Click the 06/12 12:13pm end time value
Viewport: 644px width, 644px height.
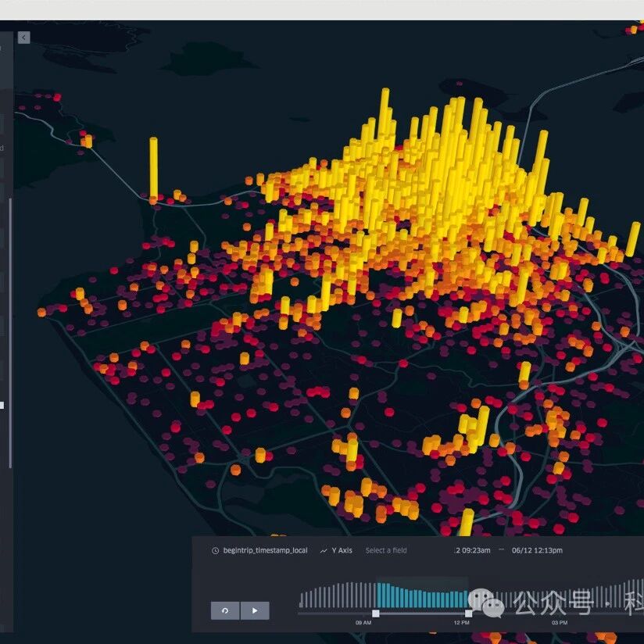[537, 550]
